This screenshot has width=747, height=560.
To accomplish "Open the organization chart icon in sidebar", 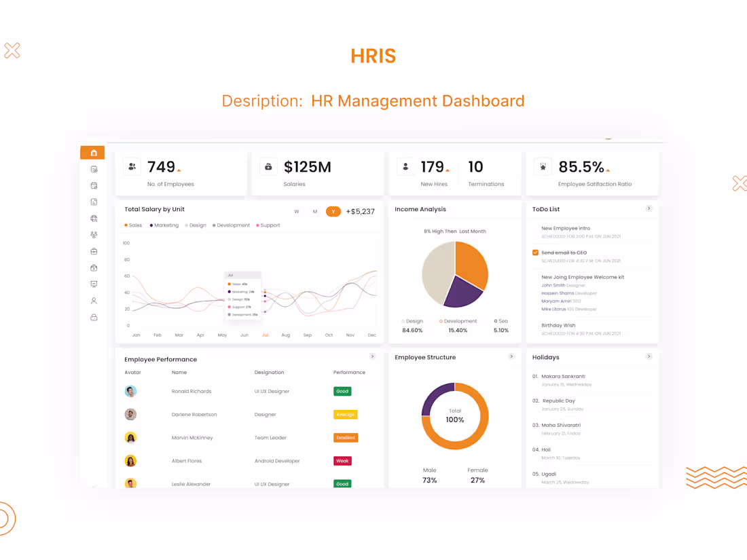I will [93, 234].
